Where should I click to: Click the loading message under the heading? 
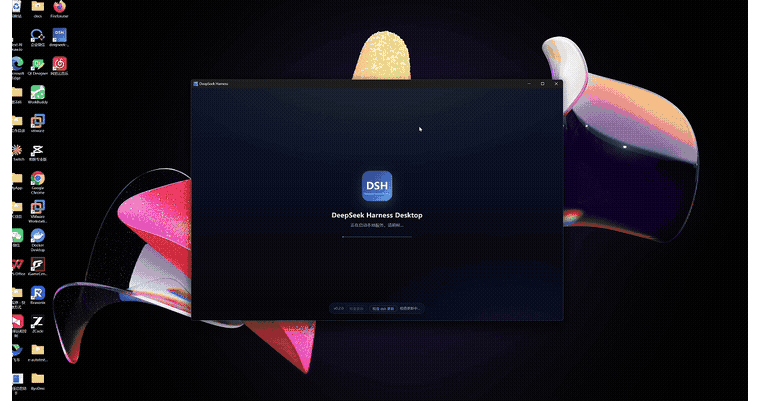pyautogui.click(x=377, y=225)
